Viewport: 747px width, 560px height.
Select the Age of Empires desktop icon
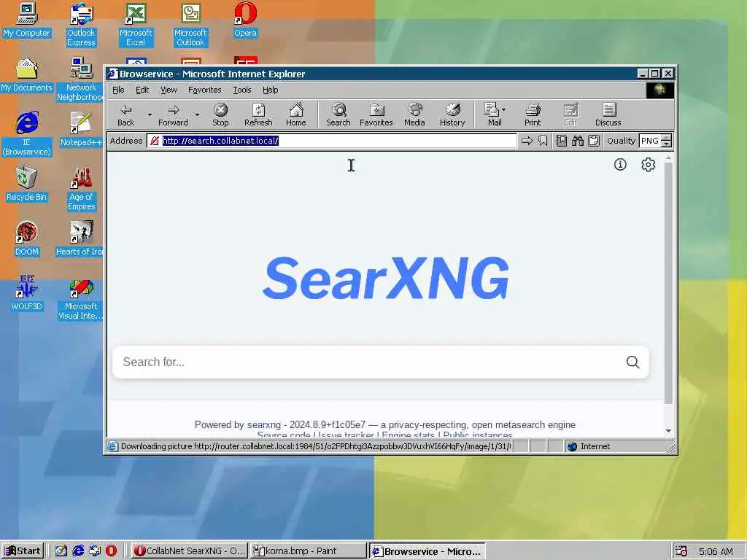[81, 189]
